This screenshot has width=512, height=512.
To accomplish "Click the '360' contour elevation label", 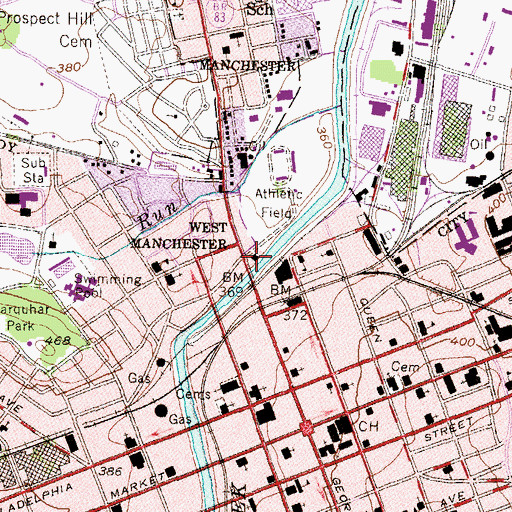I will 324,138.
